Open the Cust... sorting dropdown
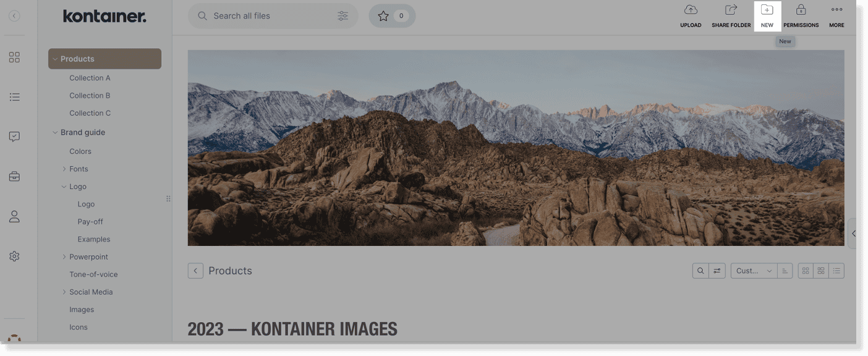This screenshot has height=356, width=868. click(753, 270)
